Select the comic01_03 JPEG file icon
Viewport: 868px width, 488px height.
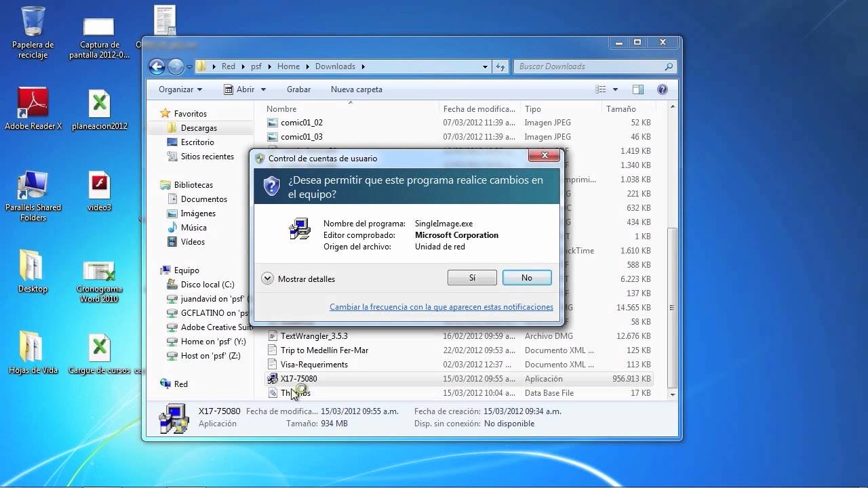pyautogui.click(x=273, y=137)
